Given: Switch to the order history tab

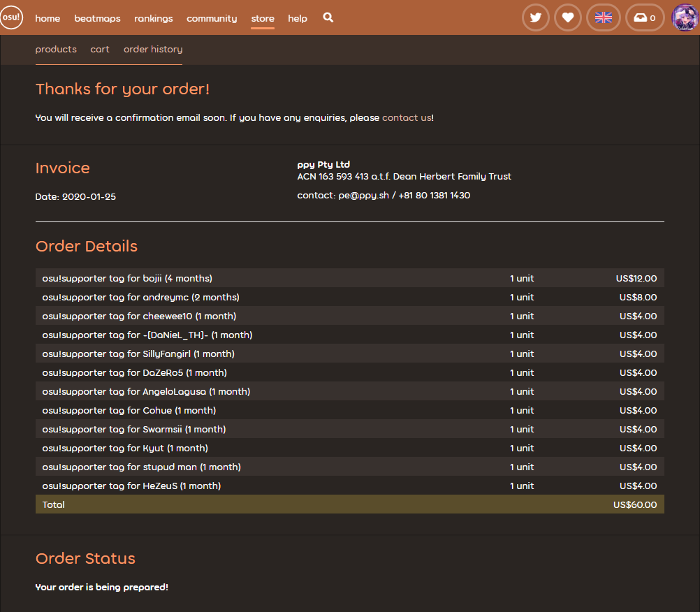Looking at the screenshot, I should click(153, 49).
